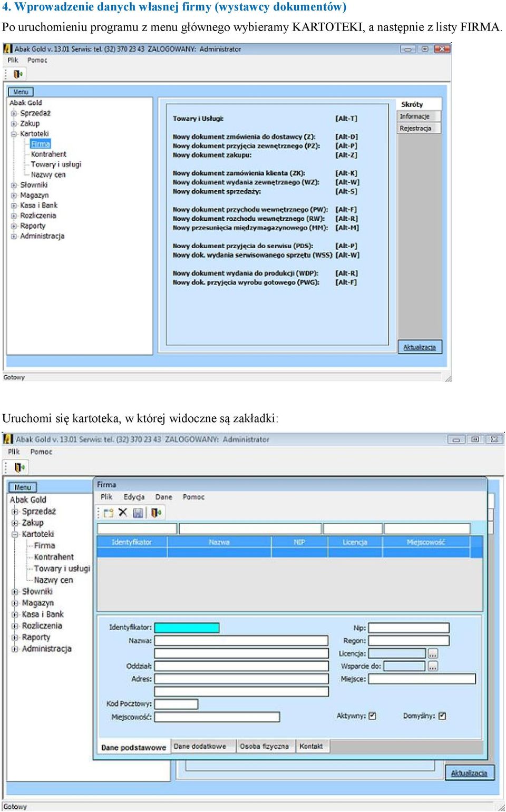Expand the Magazyn node in top screenshot tree
Viewport: 506px width, 812px height.
coord(14,195)
